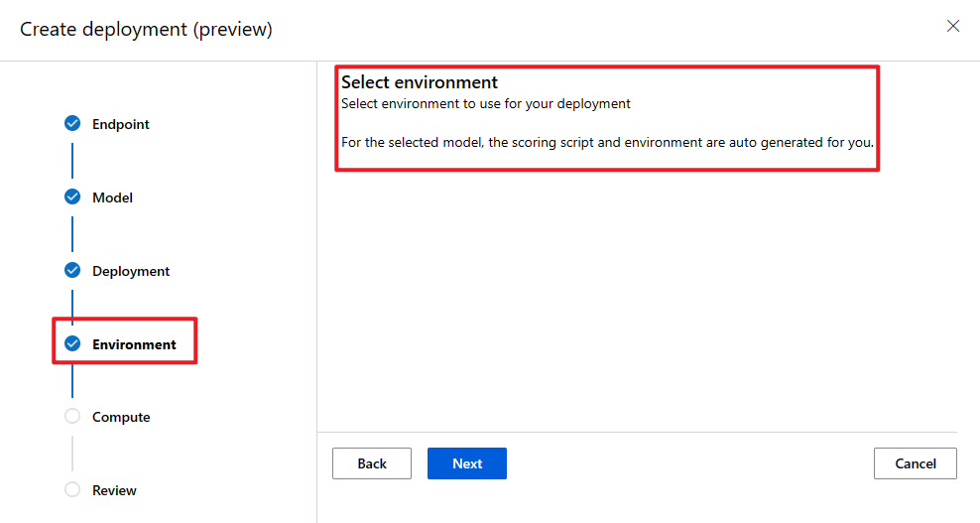980x523 pixels.
Task: Click the Endpoint step checkmark icon
Action: coord(72,124)
